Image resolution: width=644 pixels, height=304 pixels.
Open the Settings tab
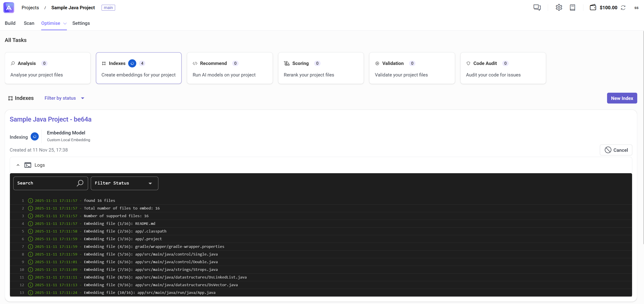[x=81, y=23]
